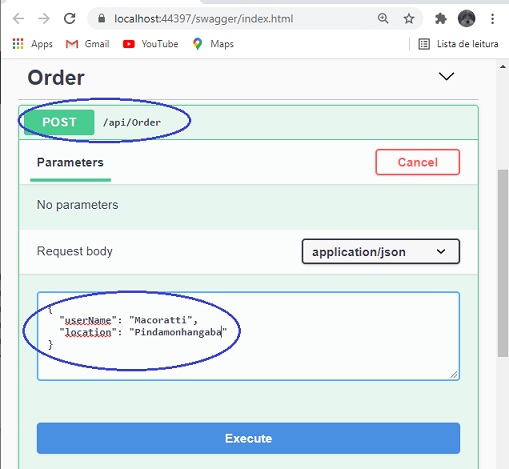Screen dimensions: 509x469
Task: Open the Gmail bookmark
Action: (87, 44)
